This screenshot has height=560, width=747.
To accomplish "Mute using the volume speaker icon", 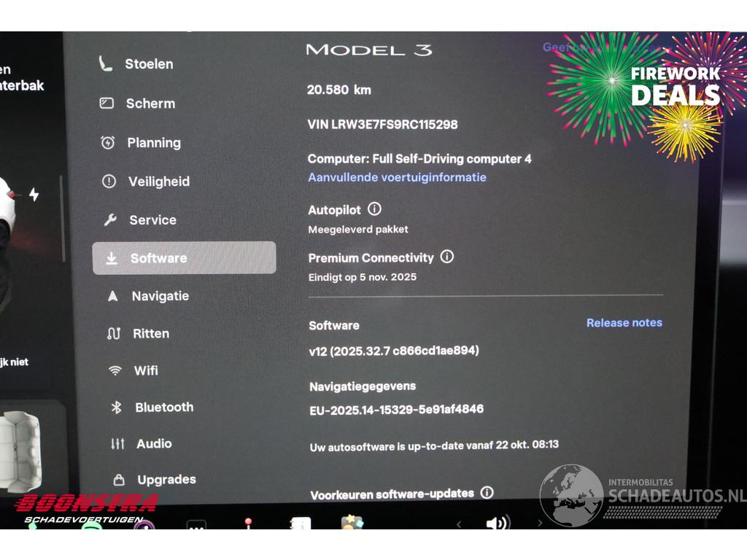I will point(498,523).
